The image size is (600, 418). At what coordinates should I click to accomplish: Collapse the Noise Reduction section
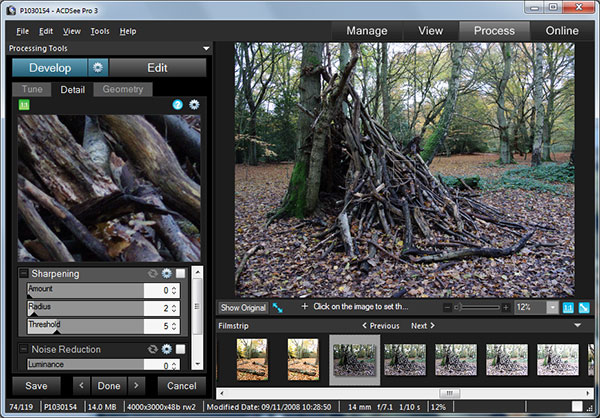[24, 349]
